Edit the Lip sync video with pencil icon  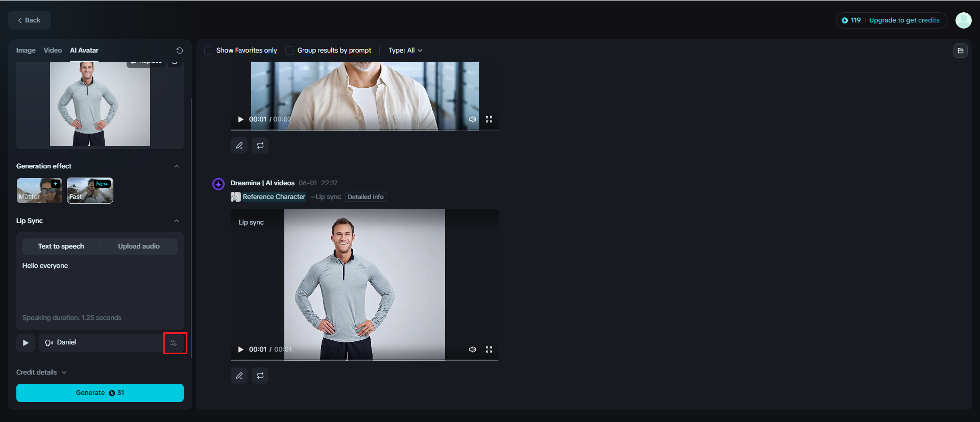(x=239, y=376)
